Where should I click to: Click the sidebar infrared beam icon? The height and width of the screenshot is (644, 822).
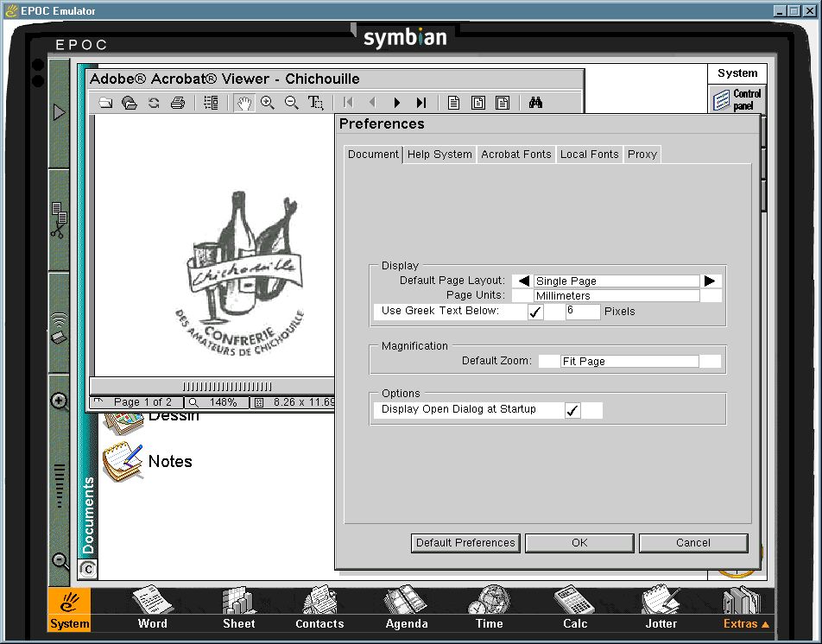(x=59, y=328)
